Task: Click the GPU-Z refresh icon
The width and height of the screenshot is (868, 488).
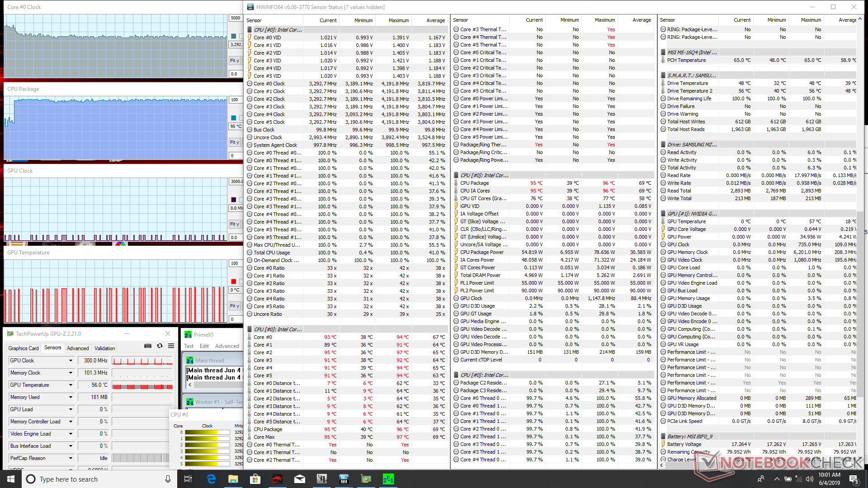Action: pos(160,346)
